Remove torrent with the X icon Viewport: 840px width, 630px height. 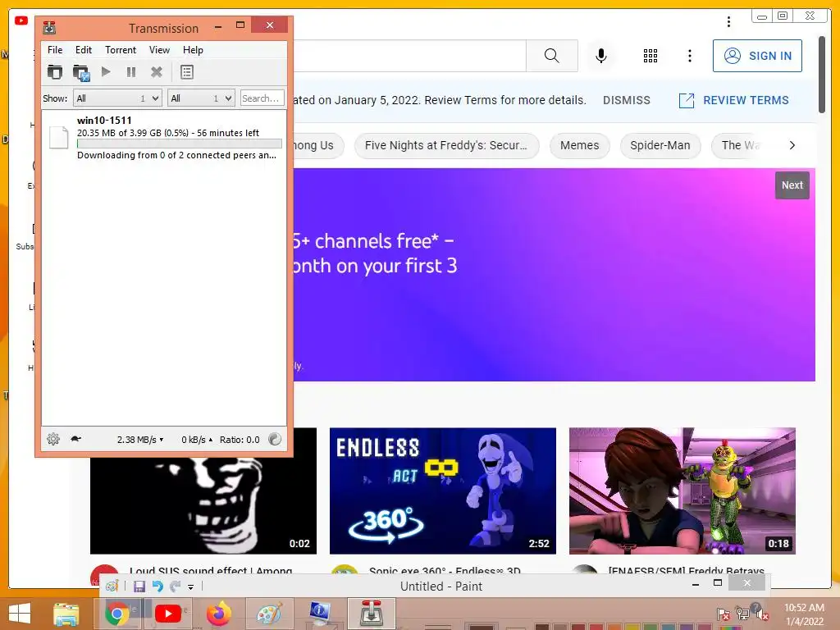157,72
